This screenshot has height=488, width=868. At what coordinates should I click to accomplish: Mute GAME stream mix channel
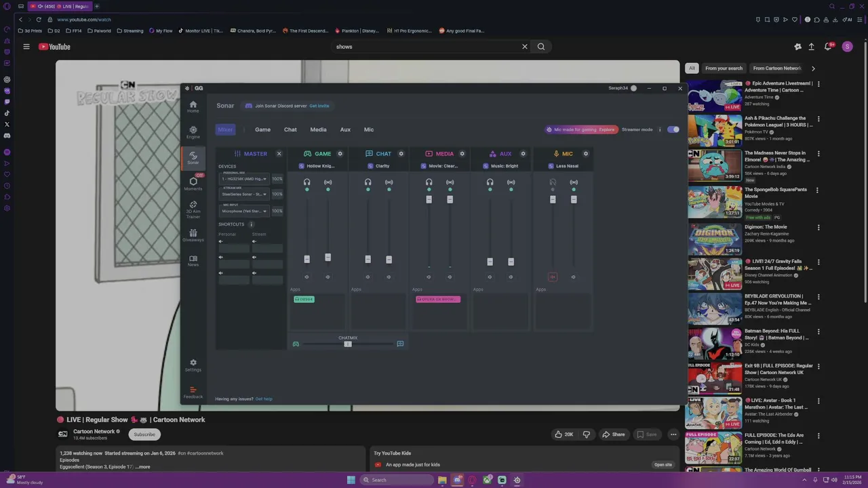click(x=328, y=277)
